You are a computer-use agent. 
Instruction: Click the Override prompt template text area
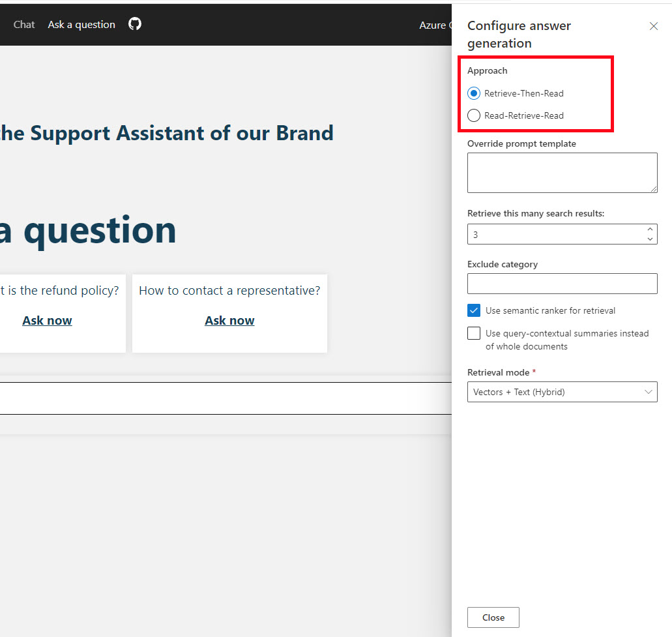tap(562, 173)
